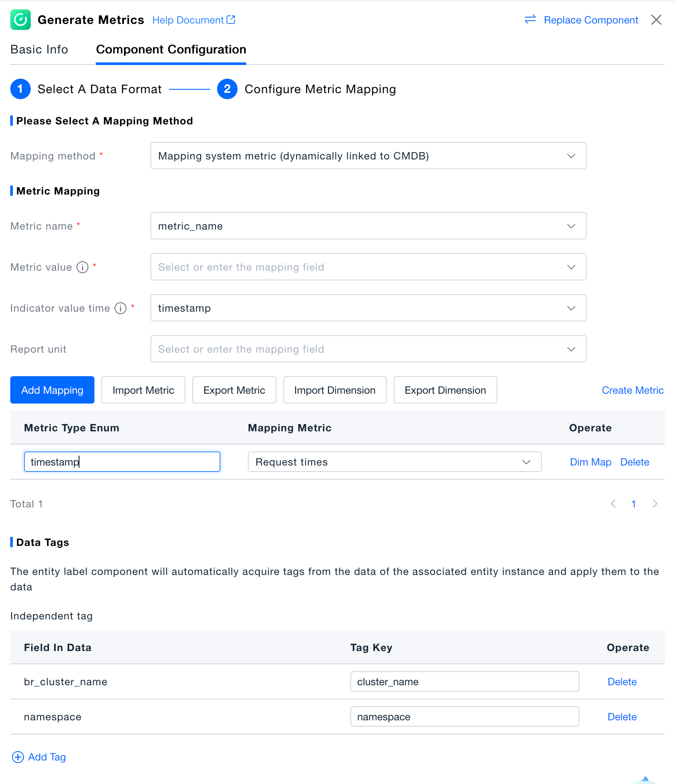Screen dimensions: 676x784
Task: Select the Component Configuration tab
Action: tap(171, 50)
